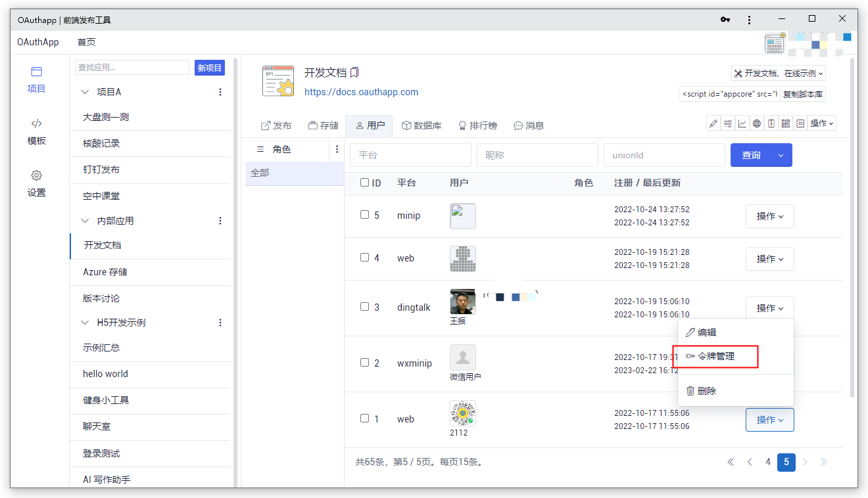Click the user avatar icon at top right

click(775, 43)
